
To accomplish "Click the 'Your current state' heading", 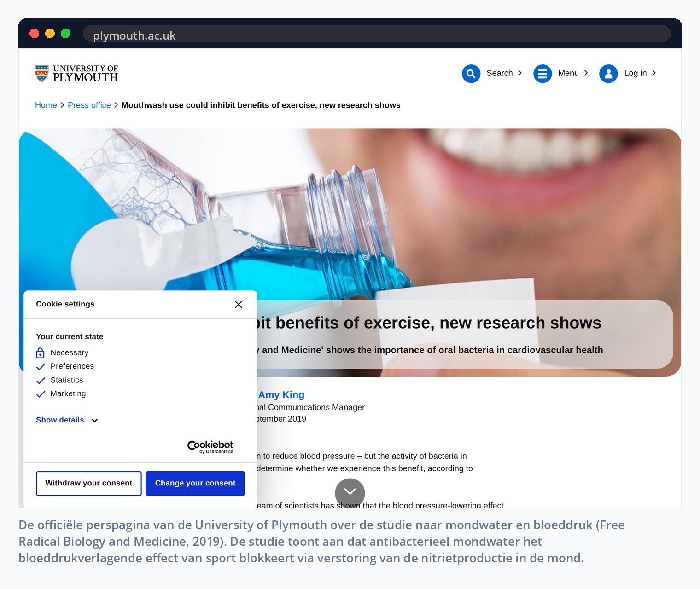I will 70,337.
